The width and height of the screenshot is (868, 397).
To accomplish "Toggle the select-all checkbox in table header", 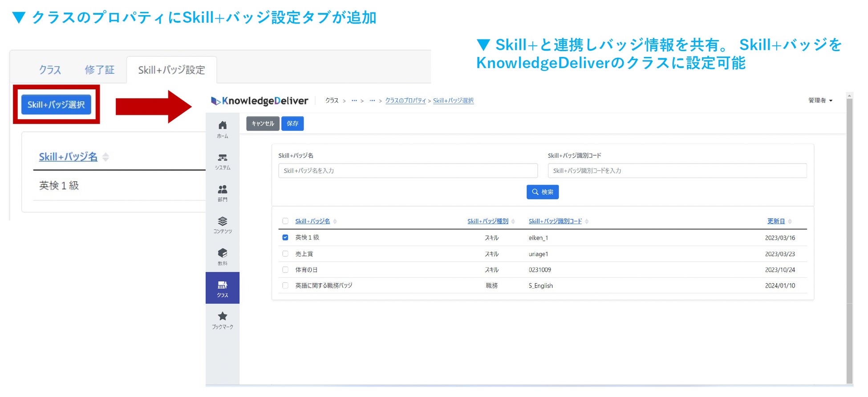I will pyautogui.click(x=285, y=221).
